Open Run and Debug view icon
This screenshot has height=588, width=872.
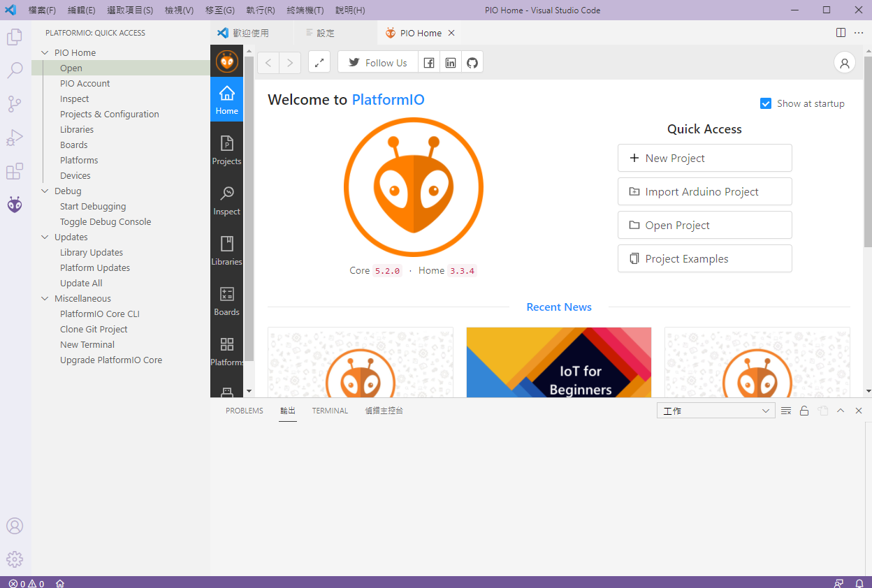15,138
